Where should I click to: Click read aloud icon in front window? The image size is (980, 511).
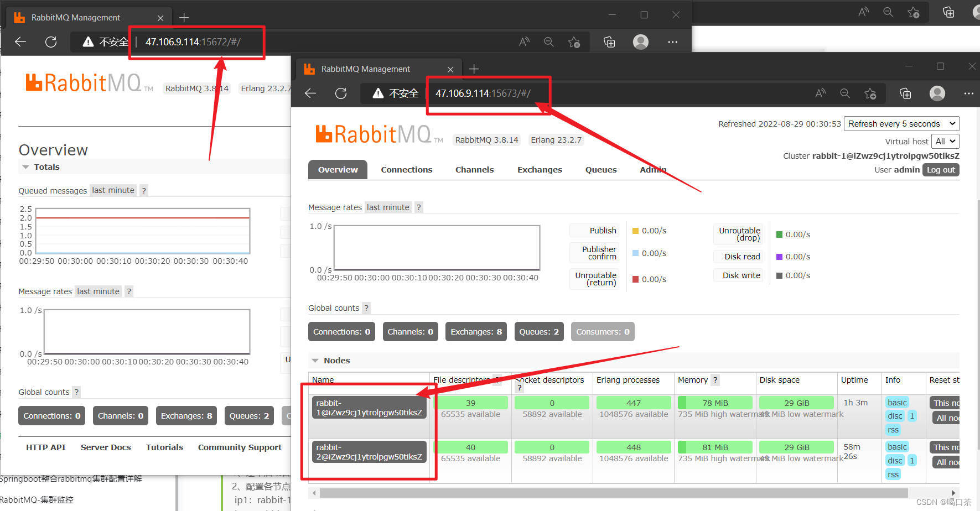pyautogui.click(x=820, y=93)
